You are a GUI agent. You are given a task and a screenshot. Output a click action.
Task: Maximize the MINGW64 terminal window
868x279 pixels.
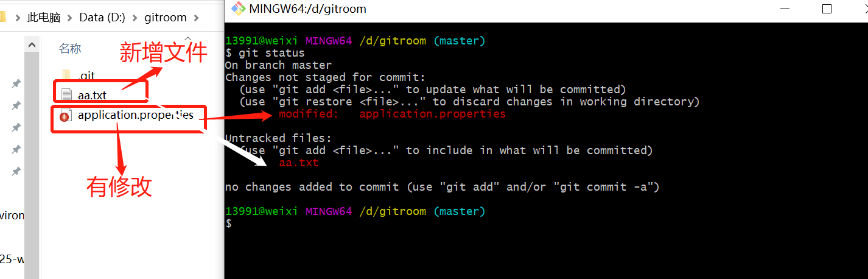click(x=827, y=9)
